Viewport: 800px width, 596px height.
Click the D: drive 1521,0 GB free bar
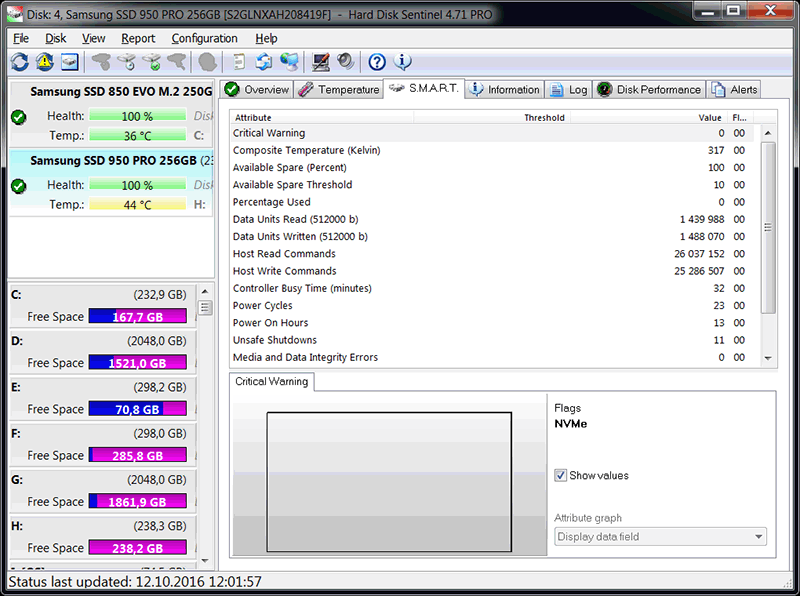click(x=138, y=363)
